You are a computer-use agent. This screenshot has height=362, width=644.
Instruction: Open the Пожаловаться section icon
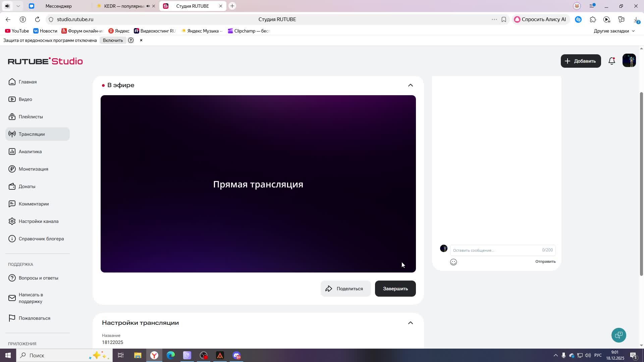click(x=12, y=318)
